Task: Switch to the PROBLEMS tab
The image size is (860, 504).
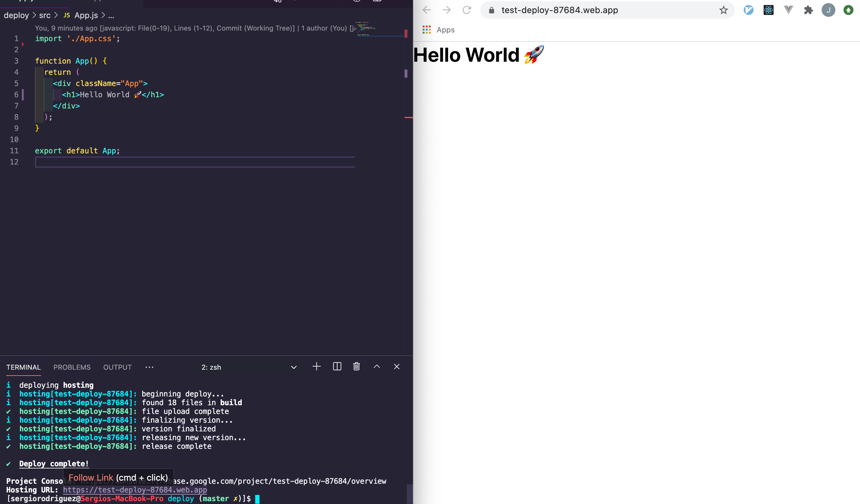Action: (x=72, y=367)
